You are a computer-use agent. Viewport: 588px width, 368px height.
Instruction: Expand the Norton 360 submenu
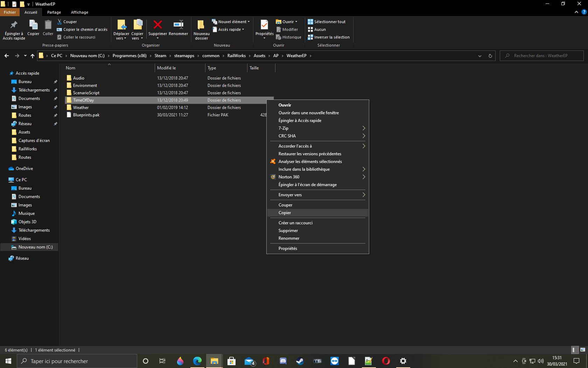pyautogui.click(x=317, y=177)
